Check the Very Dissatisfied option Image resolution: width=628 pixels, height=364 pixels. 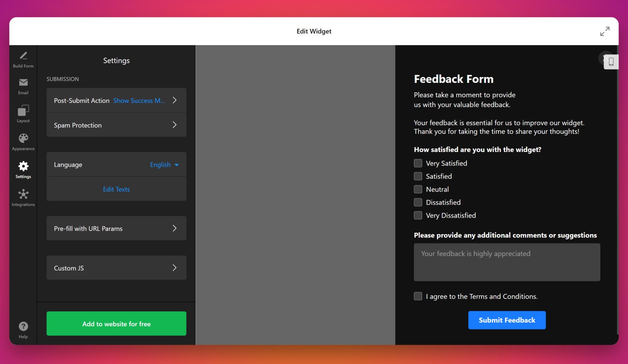coord(418,215)
